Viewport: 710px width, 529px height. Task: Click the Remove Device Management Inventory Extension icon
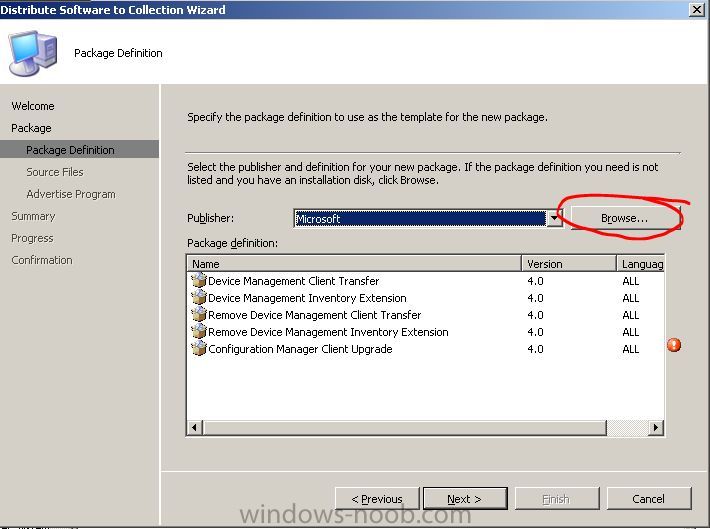[x=198, y=332]
